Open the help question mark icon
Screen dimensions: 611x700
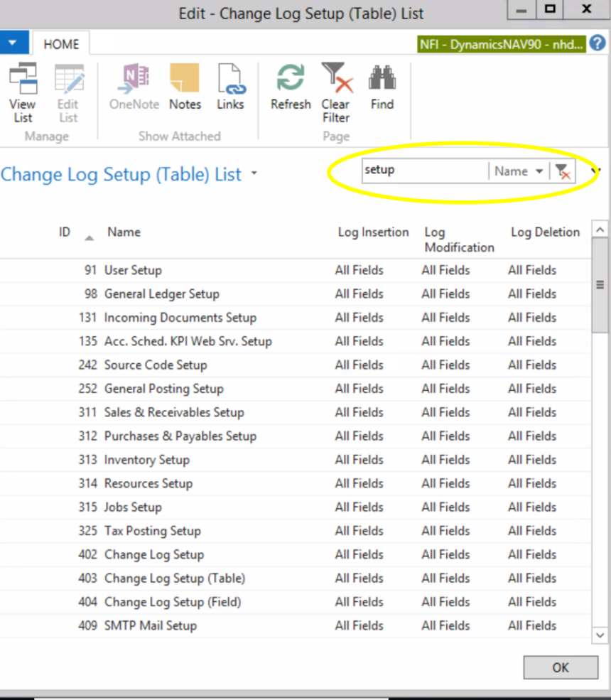point(598,44)
